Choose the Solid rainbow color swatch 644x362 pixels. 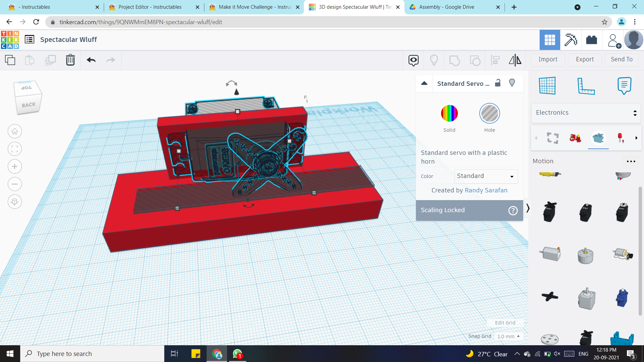point(449,114)
